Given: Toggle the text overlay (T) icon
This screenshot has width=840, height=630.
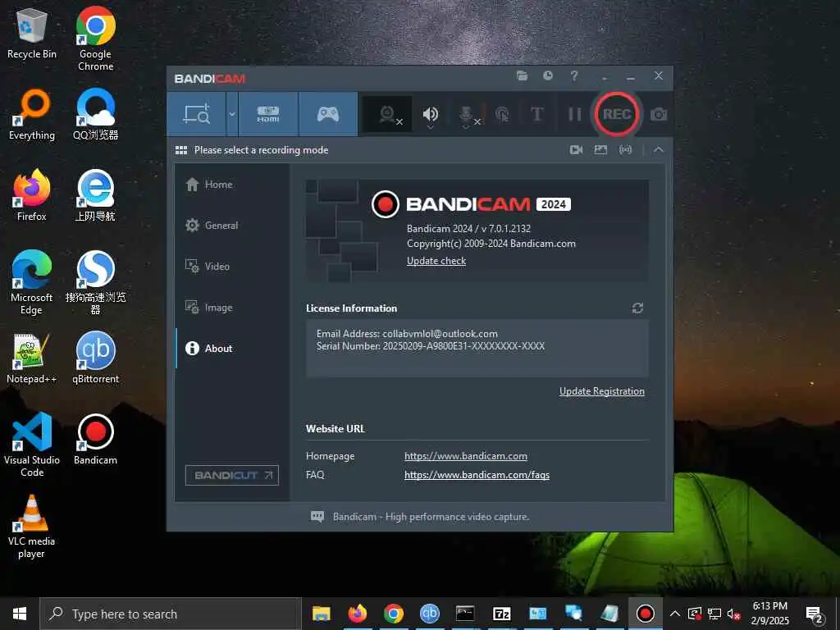Looking at the screenshot, I should pyautogui.click(x=536, y=114).
